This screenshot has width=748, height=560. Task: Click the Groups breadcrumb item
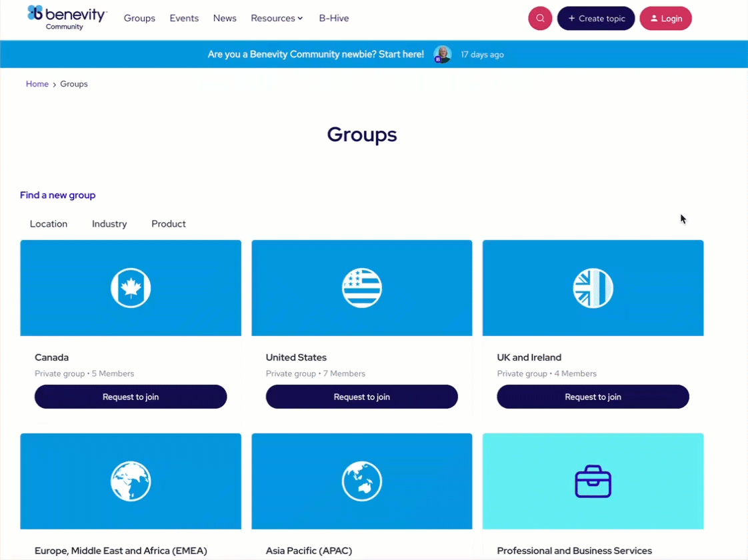tap(74, 84)
